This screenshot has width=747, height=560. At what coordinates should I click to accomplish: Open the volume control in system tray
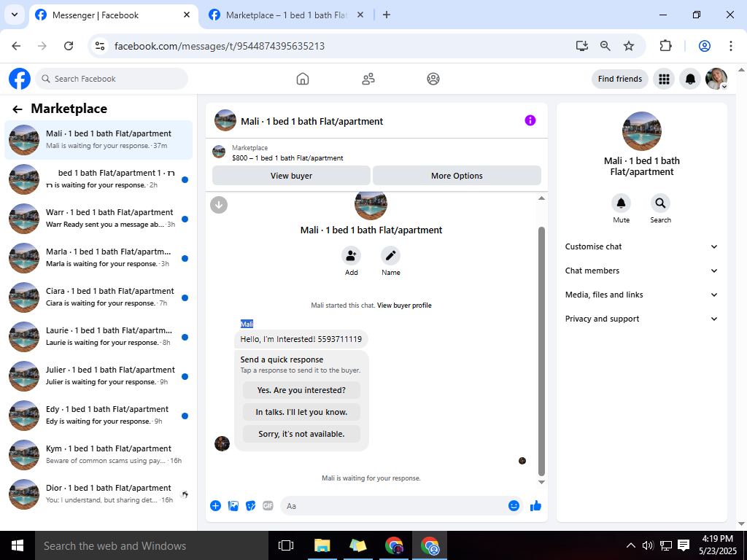click(648, 545)
